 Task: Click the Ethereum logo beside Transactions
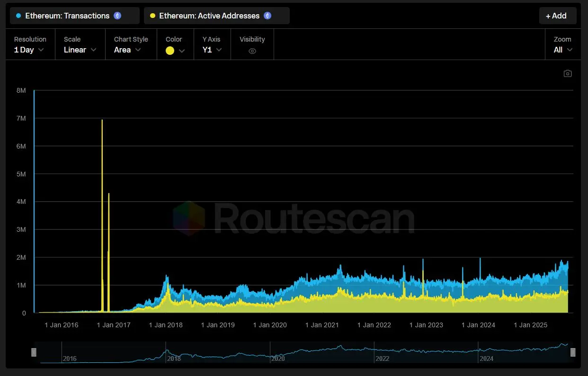(x=117, y=16)
